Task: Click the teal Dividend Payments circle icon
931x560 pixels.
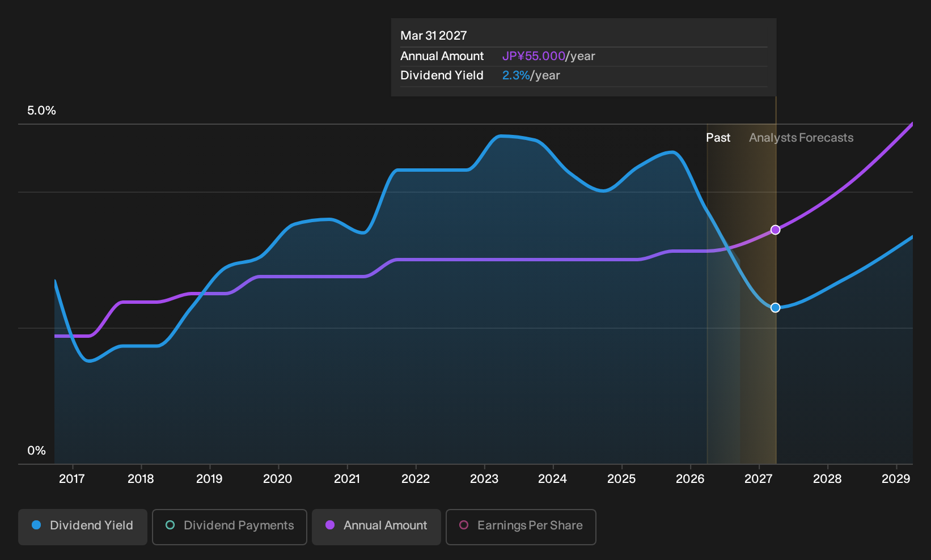Action: click(170, 525)
